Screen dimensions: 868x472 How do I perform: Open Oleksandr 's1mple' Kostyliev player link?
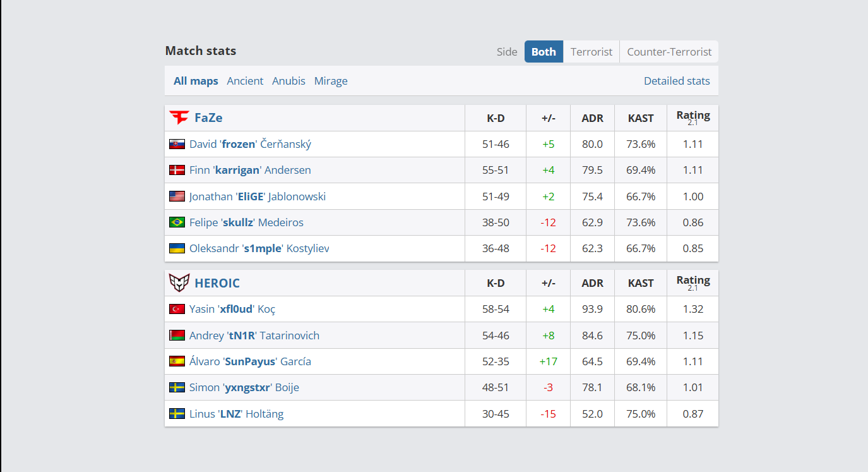(x=259, y=248)
